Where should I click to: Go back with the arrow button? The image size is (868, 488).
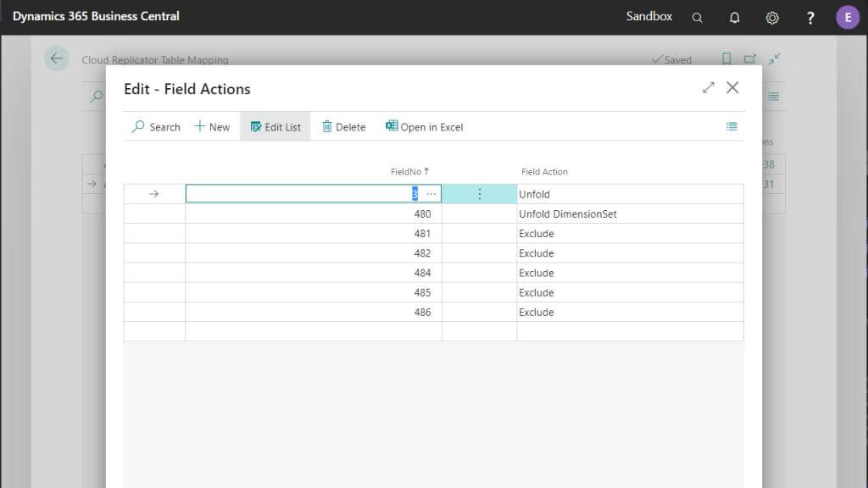pos(57,58)
